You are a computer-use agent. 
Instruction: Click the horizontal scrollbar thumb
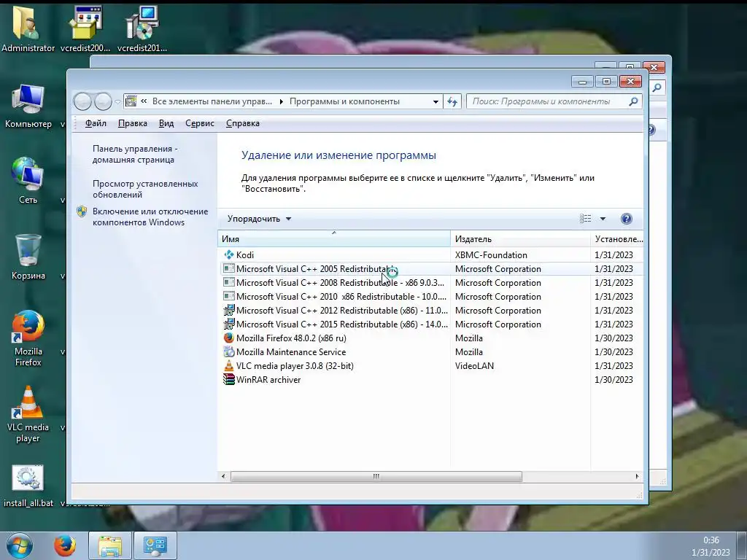click(376, 476)
